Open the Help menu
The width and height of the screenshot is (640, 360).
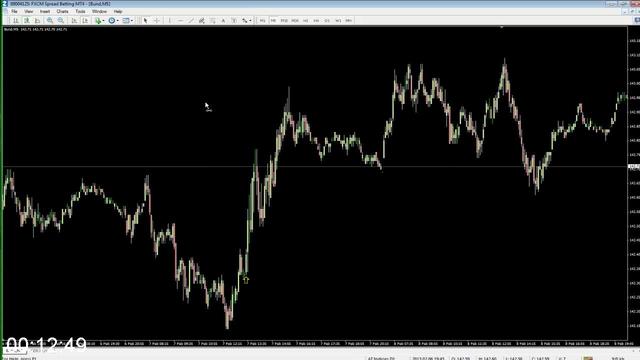coord(118,11)
